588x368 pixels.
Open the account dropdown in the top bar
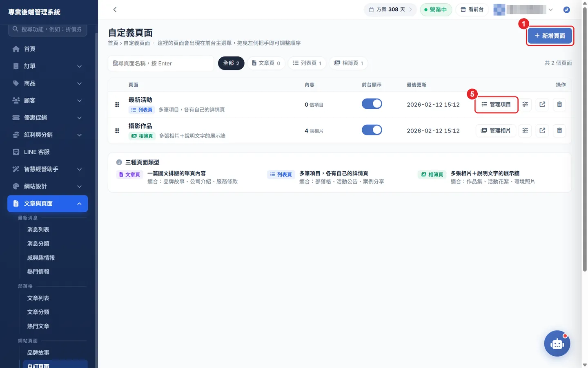point(523,10)
